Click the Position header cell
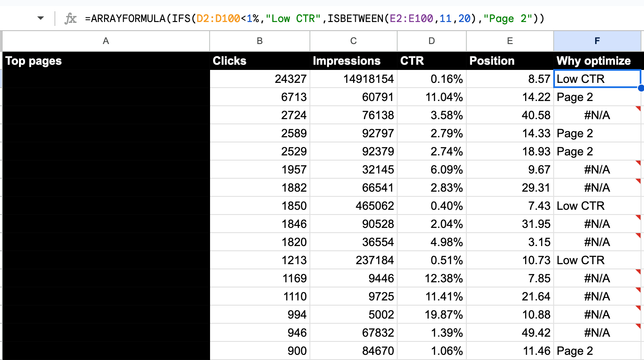 pos(491,61)
